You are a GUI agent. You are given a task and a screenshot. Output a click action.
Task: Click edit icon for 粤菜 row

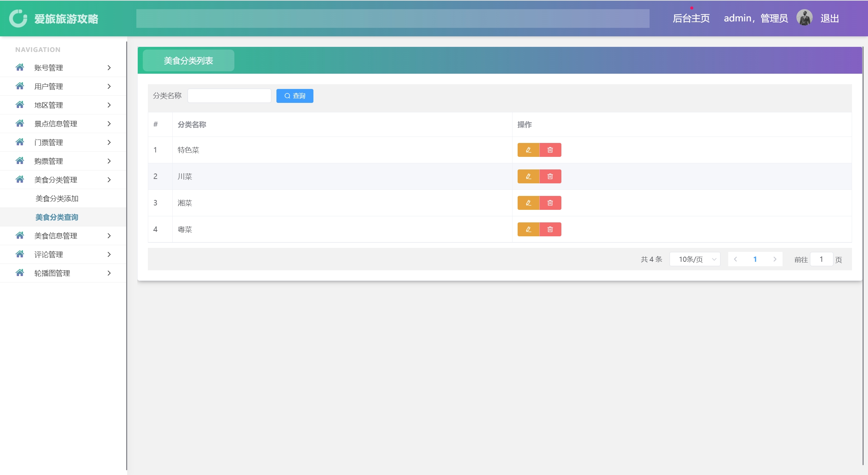click(528, 229)
